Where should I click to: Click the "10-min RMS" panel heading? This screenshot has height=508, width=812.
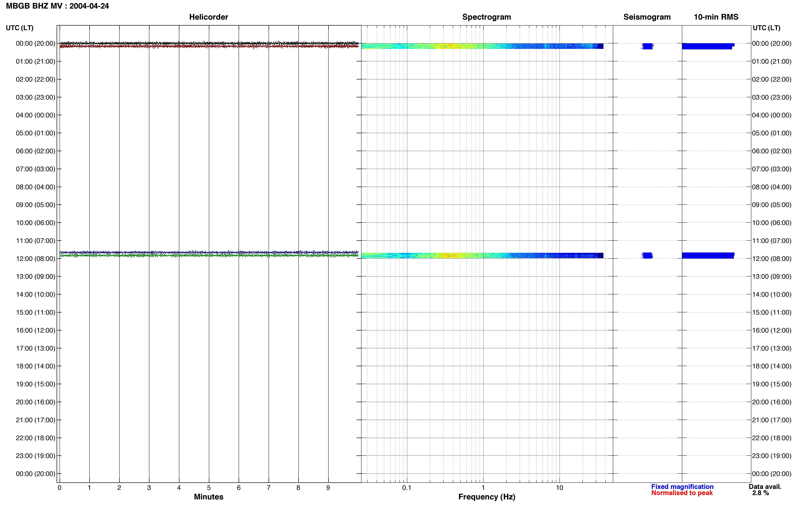(x=716, y=17)
